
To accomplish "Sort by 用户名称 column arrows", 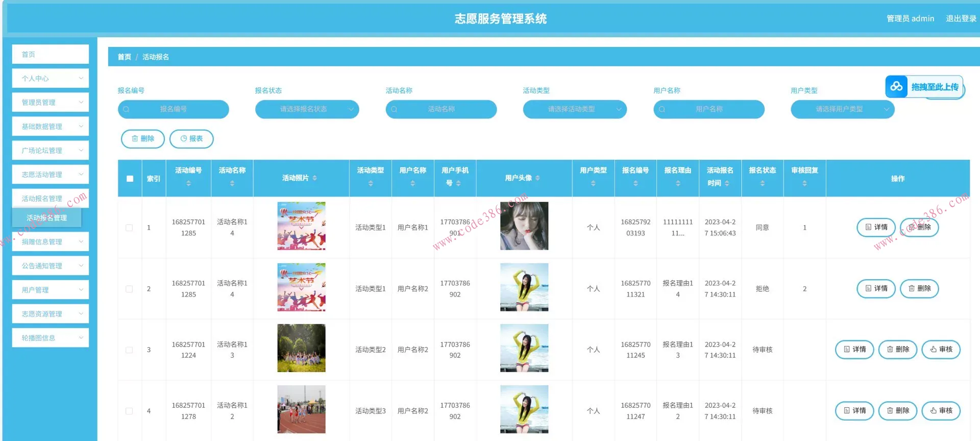I will 412,183.
